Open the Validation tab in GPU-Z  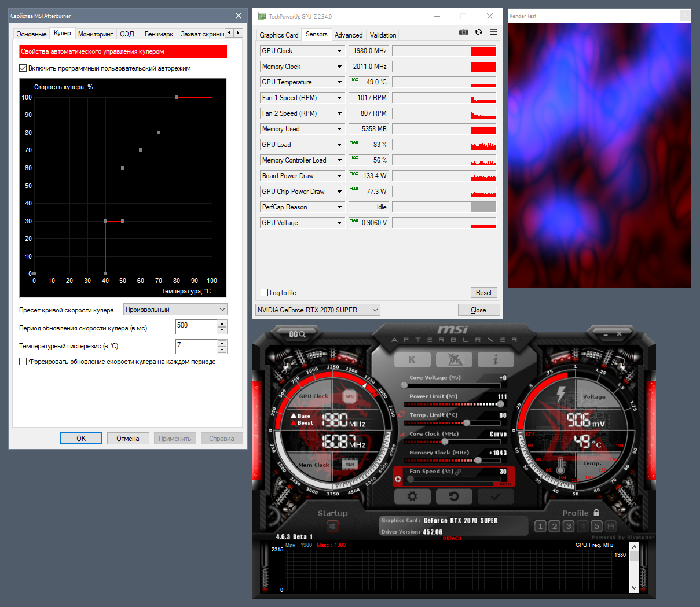click(383, 35)
